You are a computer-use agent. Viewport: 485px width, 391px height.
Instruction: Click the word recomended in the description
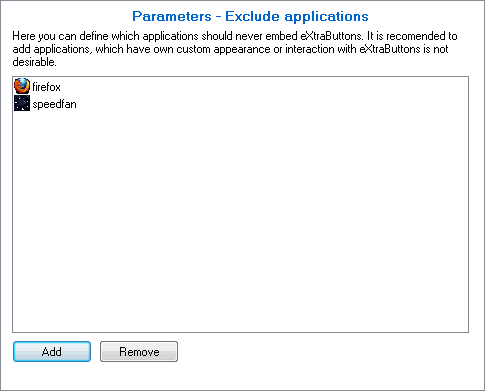pyautogui.click(x=416, y=36)
